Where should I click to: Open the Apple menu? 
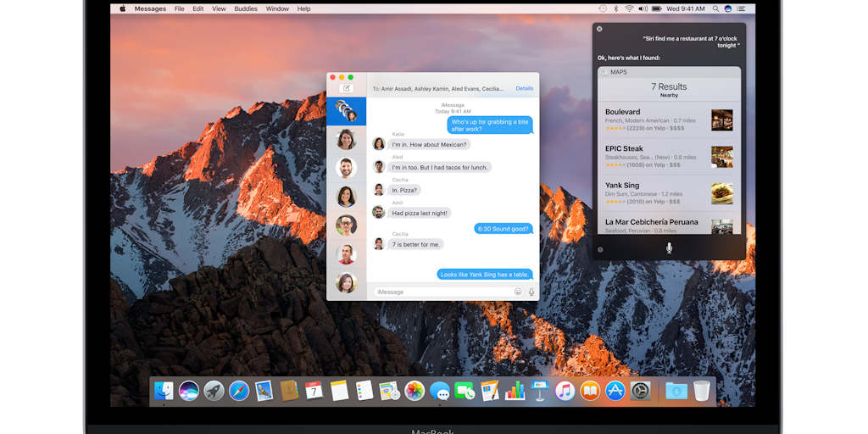pyautogui.click(x=123, y=8)
